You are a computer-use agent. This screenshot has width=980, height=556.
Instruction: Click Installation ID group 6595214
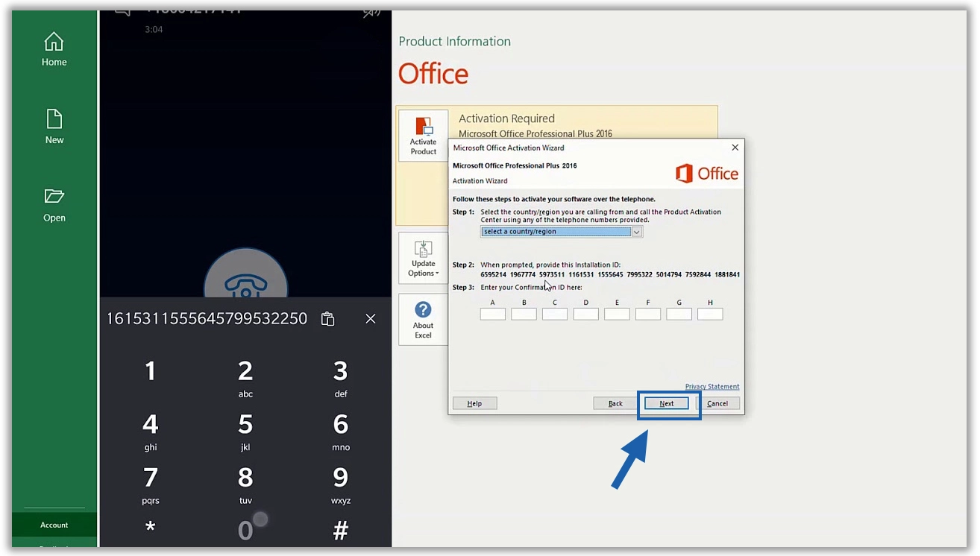click(493, 275)
